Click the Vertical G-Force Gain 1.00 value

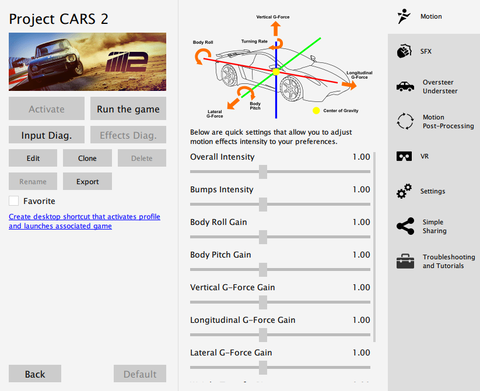[x=361, y=287]
